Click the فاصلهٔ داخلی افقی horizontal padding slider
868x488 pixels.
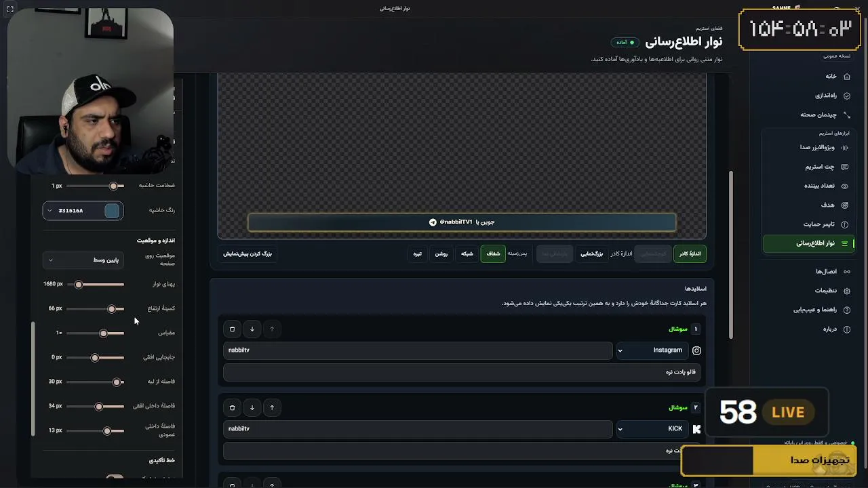95,407
